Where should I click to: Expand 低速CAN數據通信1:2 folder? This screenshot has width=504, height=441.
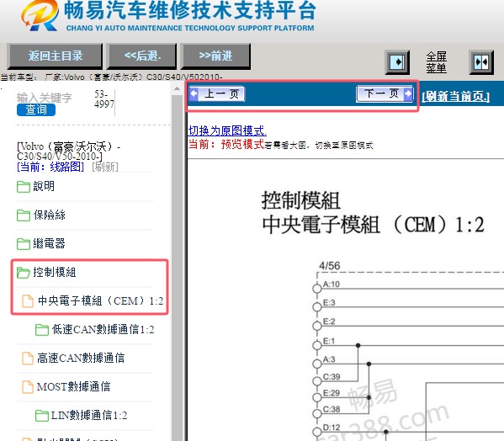[103, 329]
